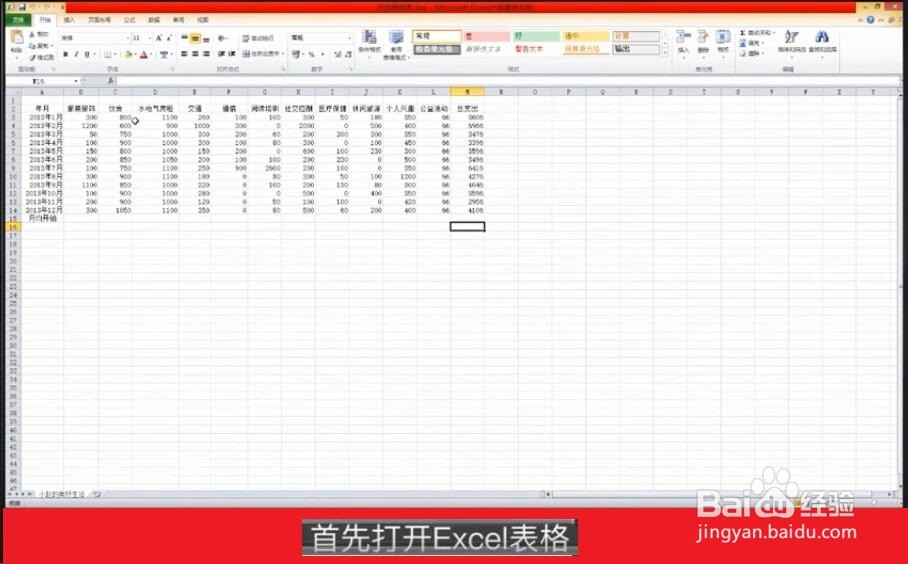This screenshot has height=564, width=908.
Task: Open the font name dropdown
Action: click(x=127, y=38)
